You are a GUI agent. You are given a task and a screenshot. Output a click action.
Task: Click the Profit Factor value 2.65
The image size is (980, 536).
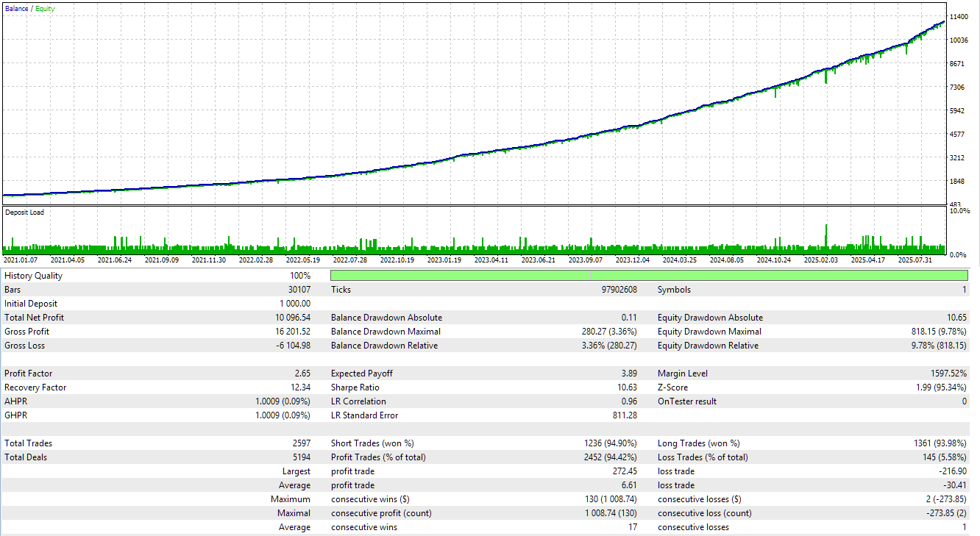(x=302, y=374)
